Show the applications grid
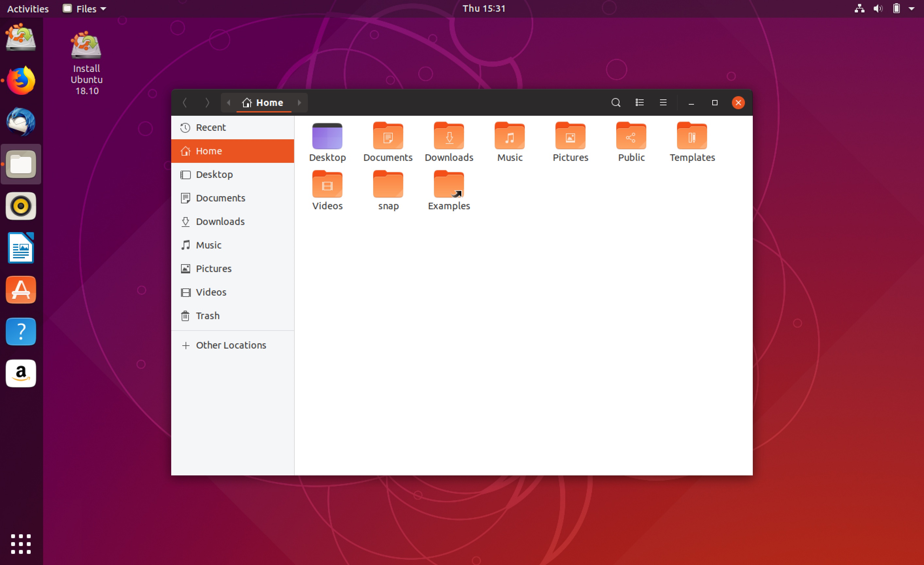The height and width of the screenshot is (565, 924). [x=21, y=544]
